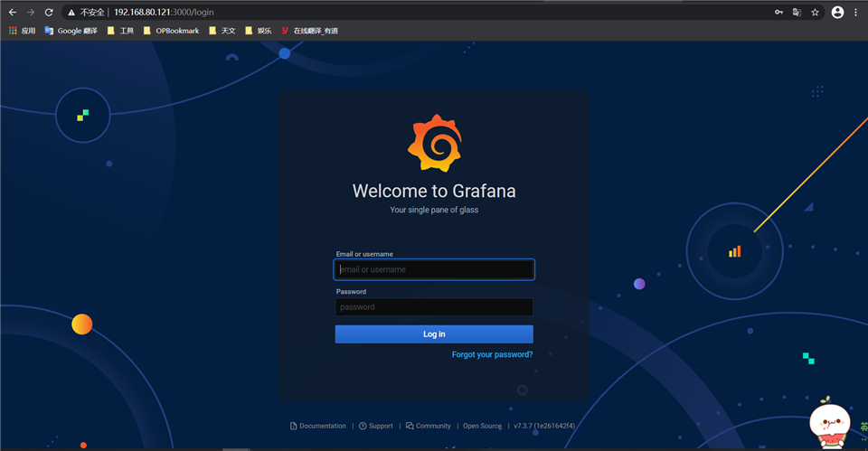Open the Support footer link
The height and width of the screenshot is (451, 868).
(376, 426)
